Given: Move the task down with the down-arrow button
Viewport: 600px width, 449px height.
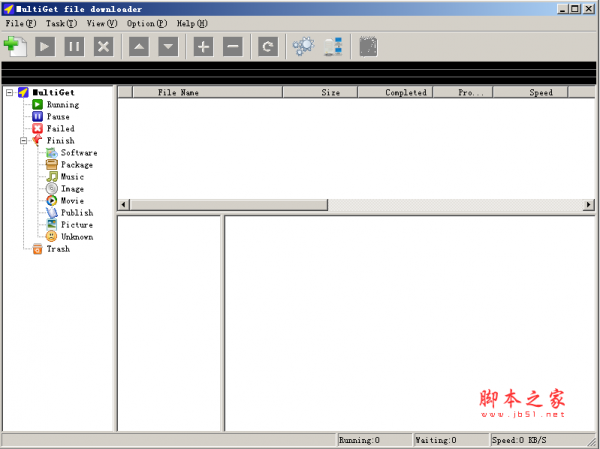Looking at the screenshot, I should (x=168, y=47).
